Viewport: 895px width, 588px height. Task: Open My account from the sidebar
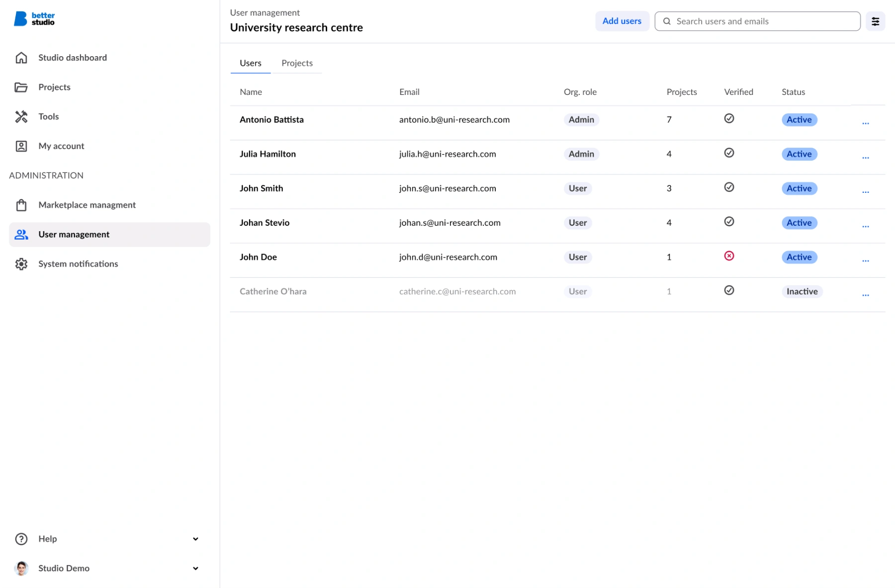pos(109,146)
